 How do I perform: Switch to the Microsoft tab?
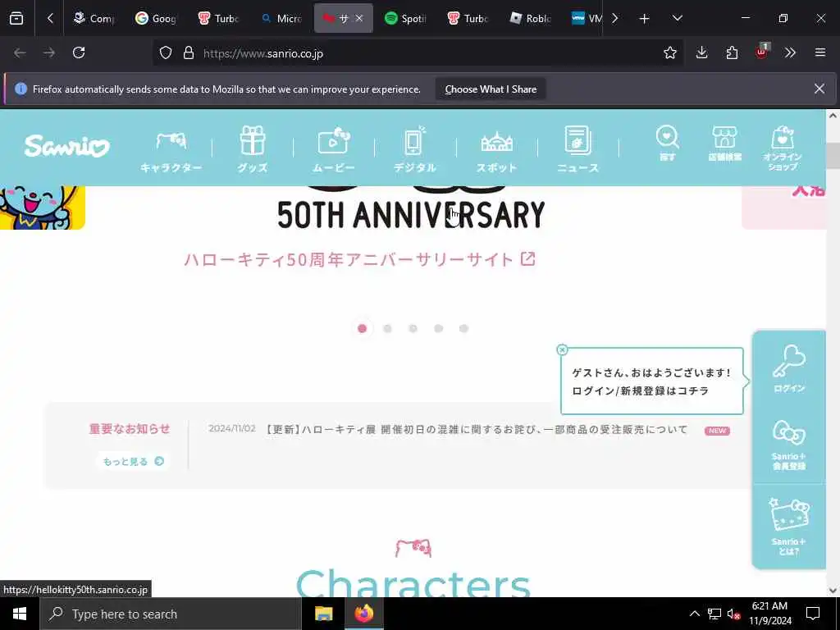click(281, 19)
